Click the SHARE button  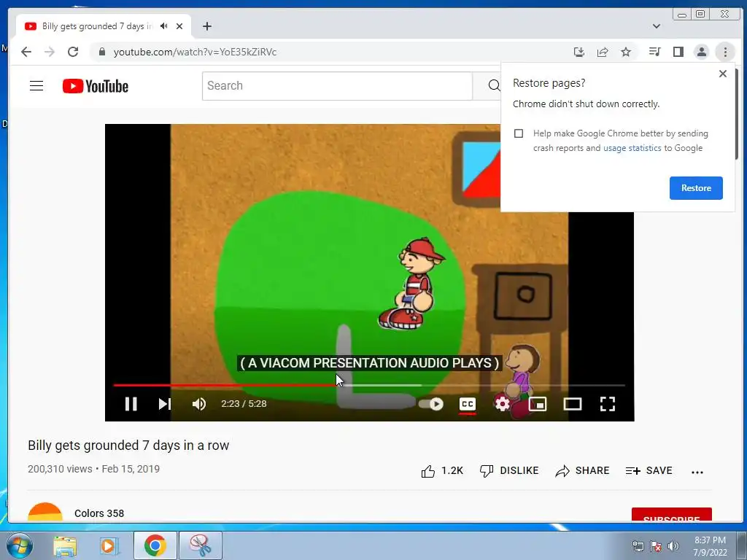coord(582,471)
